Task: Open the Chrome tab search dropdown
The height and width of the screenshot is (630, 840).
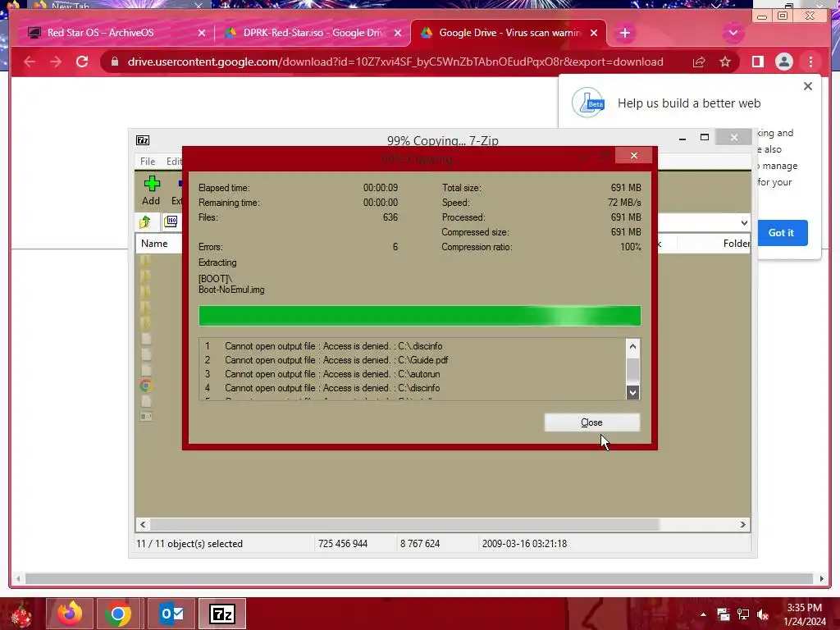Action: coord(733,33)
